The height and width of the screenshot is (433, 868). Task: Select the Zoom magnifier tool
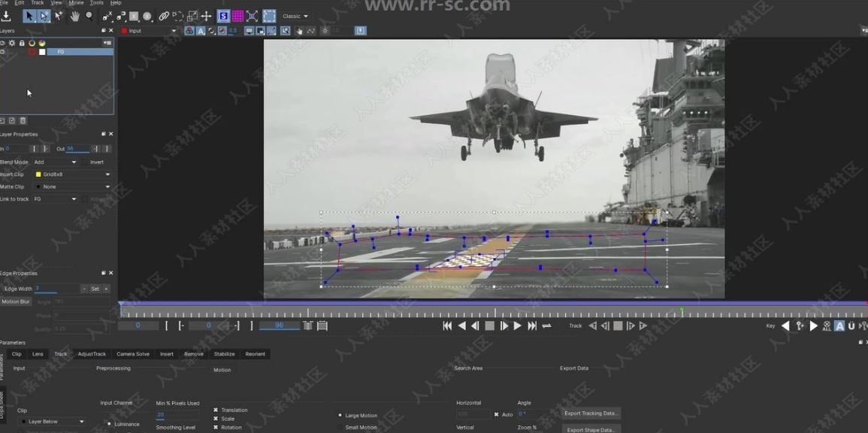89,16
